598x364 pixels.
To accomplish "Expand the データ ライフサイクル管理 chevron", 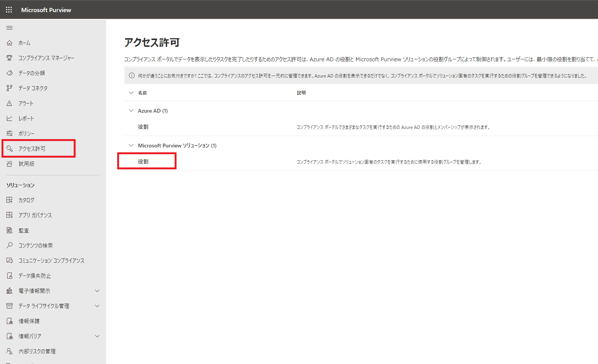I will 97,306.
